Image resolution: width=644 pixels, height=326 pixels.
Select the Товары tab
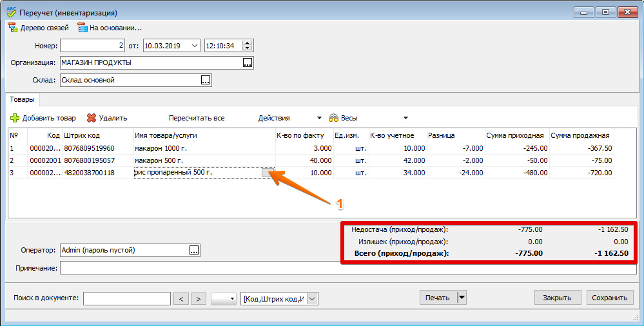[22, 99]
